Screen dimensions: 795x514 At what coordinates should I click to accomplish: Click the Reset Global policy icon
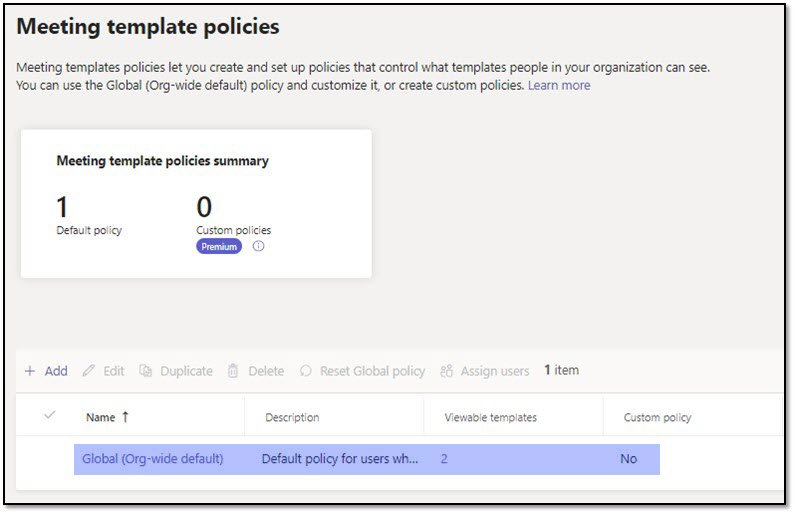(306, 371)
